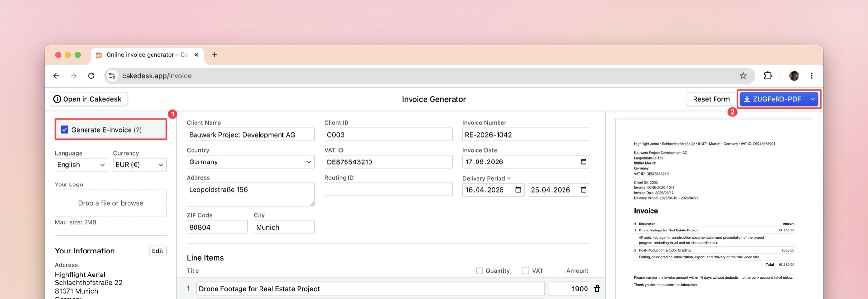Open the Chrome three-dot menu
Viewport: 868px width, 299px height.
[812, 76]
